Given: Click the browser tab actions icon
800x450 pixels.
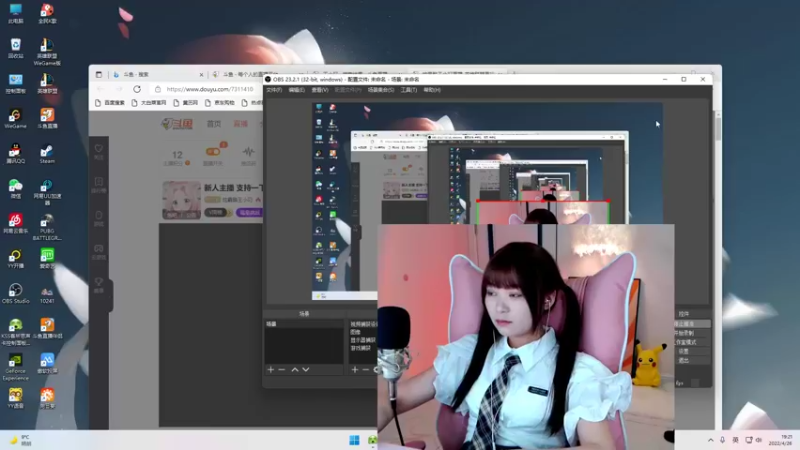Looking at the screenshot, I should point(99,74).
